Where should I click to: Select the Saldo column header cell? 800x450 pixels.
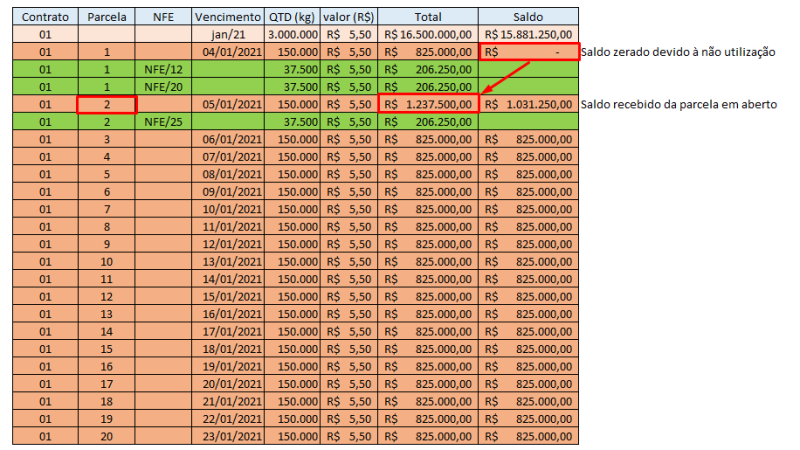528,17
